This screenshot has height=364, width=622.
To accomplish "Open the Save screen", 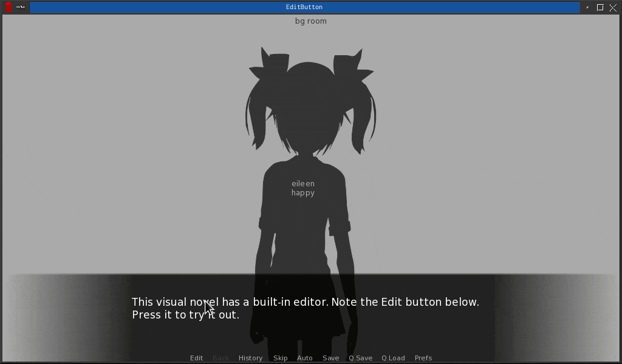I will (x=330, y=358).
